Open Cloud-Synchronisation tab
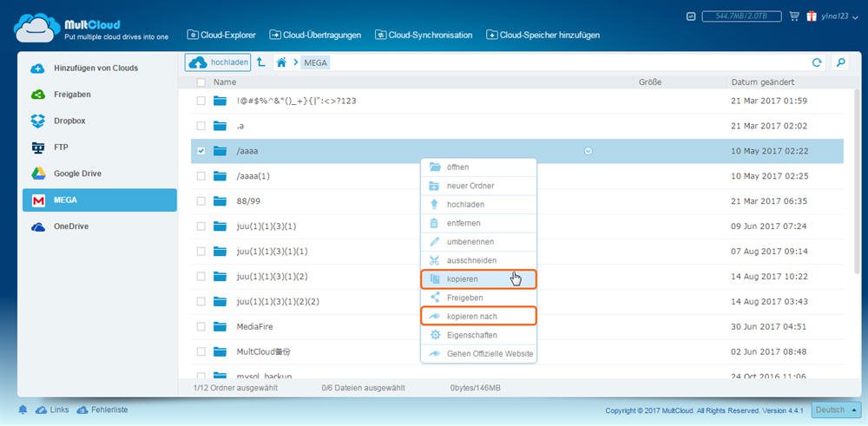868x426 pixels. tap(424, 35)
